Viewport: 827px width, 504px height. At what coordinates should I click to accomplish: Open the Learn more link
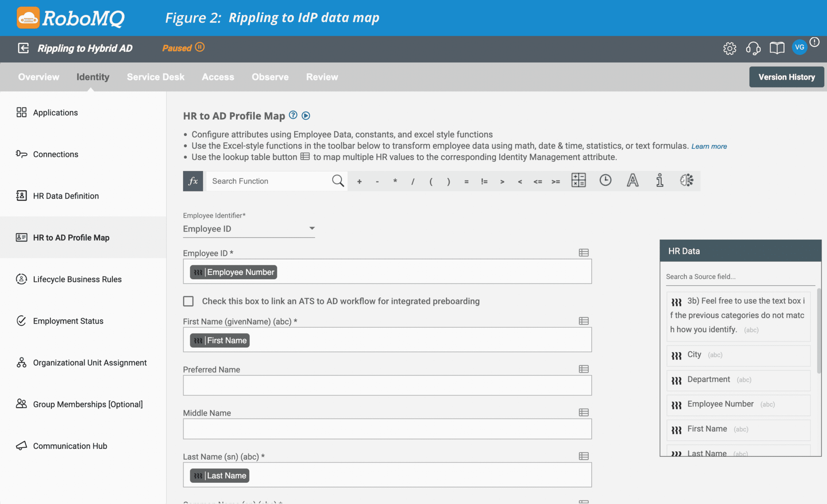pyautogui.click(x=709, y=146)
